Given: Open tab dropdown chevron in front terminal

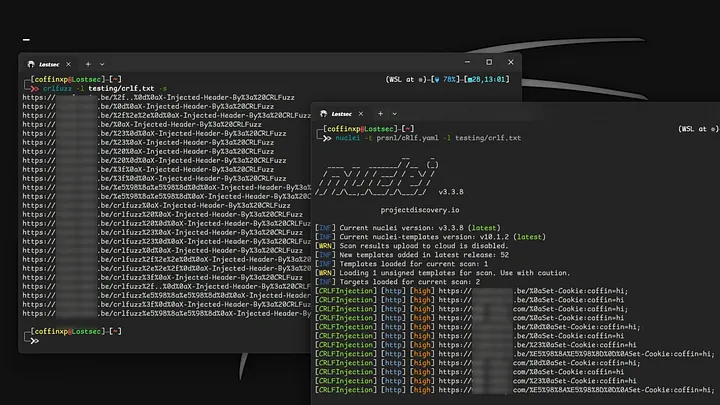Looking at the screenshot, I should [395, 114].
